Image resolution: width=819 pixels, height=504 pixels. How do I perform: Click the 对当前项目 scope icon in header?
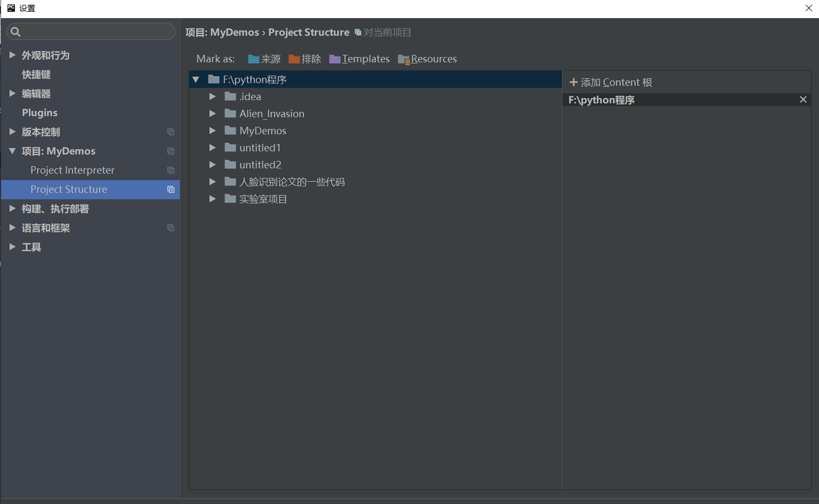[358, 32]
